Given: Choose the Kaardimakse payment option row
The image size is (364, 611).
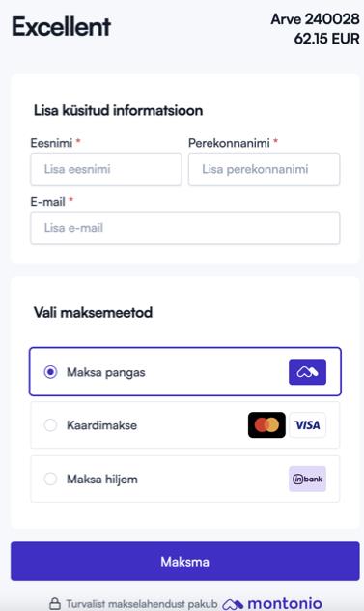Looking at the screenshot, I should tap(185, 425).
